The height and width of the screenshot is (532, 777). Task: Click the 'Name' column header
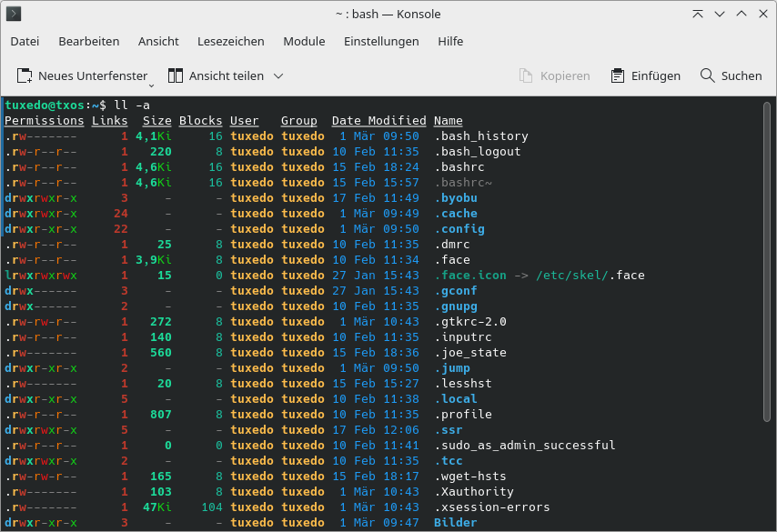click(449, 121)
